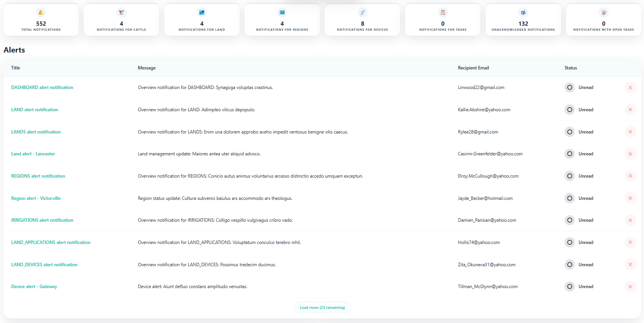
Task: Click the Status column header
Action: [570, 68]
